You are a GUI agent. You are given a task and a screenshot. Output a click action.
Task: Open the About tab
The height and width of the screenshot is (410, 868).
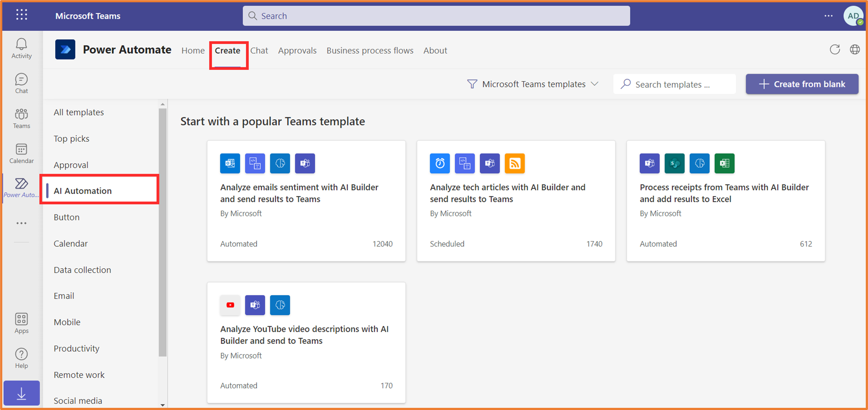pyautogui.click(x=435, y=50)
